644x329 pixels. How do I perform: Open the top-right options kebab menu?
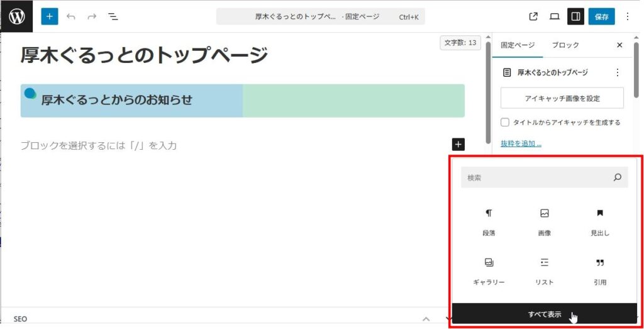pyautogui.click(x=627, y=17)
